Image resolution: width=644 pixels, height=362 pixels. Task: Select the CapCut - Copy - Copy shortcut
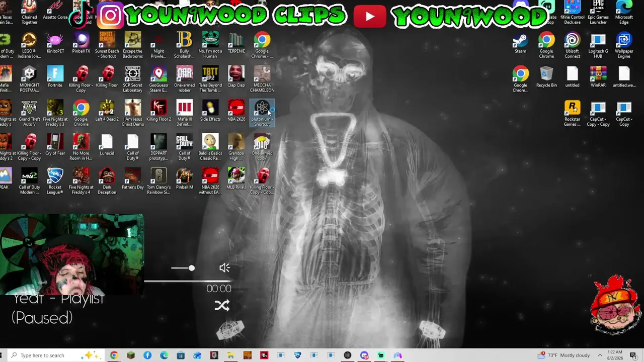(598, 114)
